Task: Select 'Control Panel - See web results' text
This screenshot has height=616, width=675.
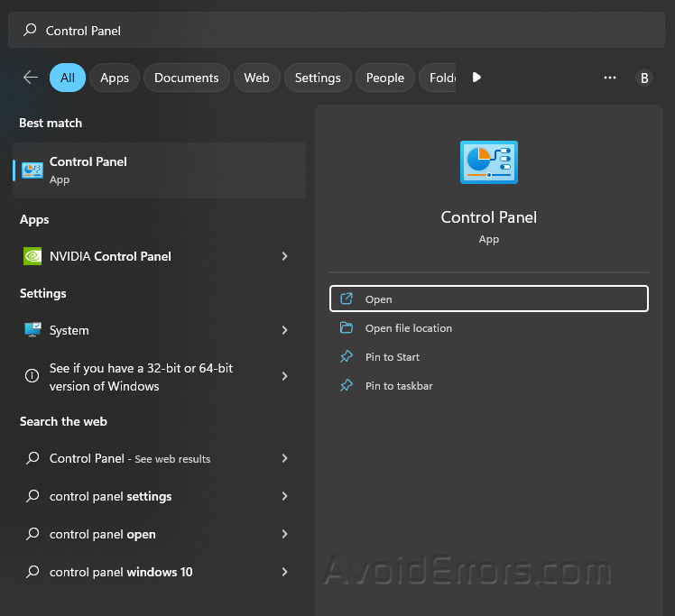Action: point(130,458)
